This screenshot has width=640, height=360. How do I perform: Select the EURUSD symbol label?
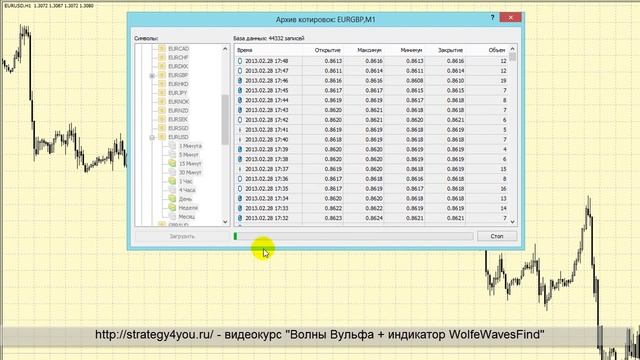coord(178,137)
